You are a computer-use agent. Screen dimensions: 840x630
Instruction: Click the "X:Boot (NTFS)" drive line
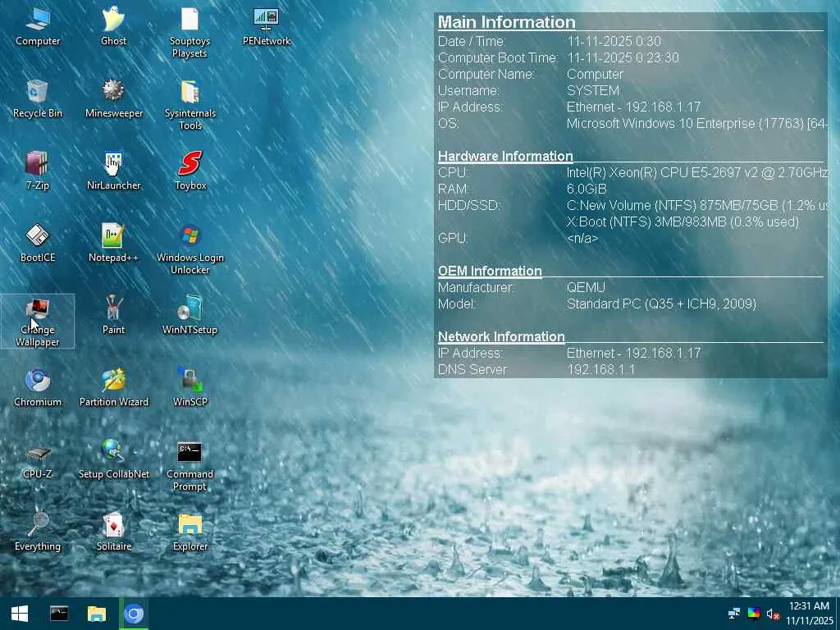click(682, 221)
